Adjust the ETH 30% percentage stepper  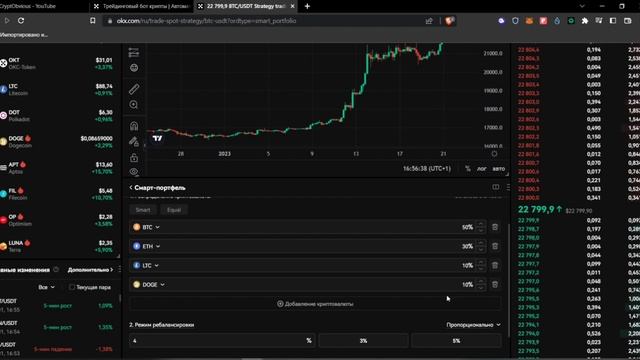click(481, 246)
